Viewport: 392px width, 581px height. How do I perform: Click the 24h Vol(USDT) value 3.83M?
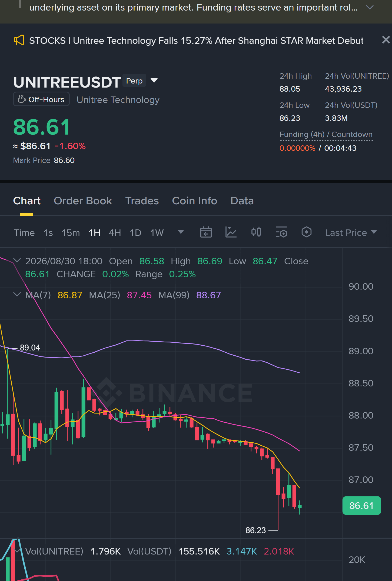(336, 118)
